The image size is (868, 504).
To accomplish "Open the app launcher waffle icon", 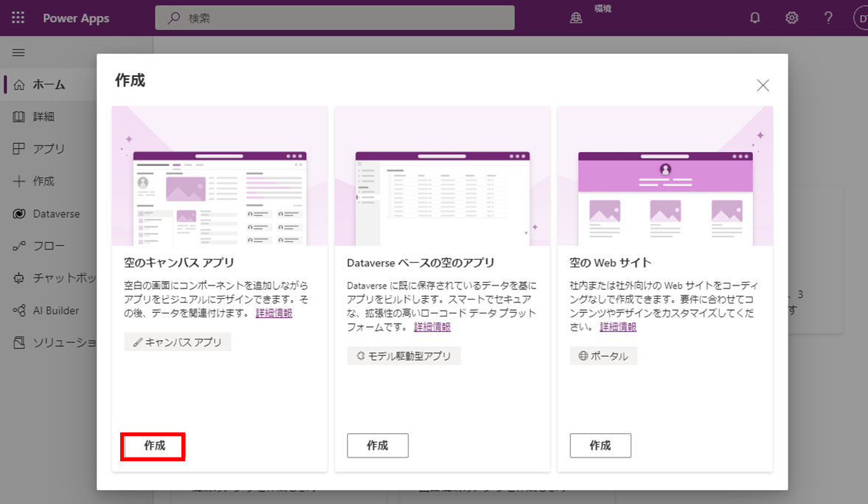I will click(x=18, y=18).
